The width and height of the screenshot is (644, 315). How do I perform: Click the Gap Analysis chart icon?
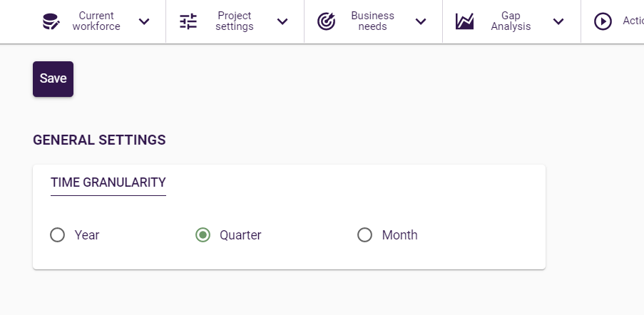(465, 21)
